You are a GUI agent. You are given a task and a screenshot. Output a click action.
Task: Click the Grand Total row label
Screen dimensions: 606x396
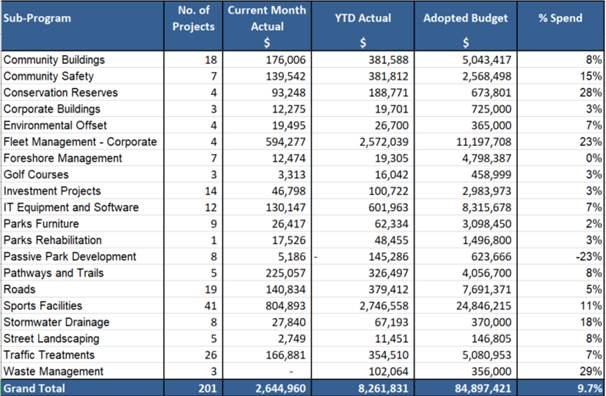34,388
